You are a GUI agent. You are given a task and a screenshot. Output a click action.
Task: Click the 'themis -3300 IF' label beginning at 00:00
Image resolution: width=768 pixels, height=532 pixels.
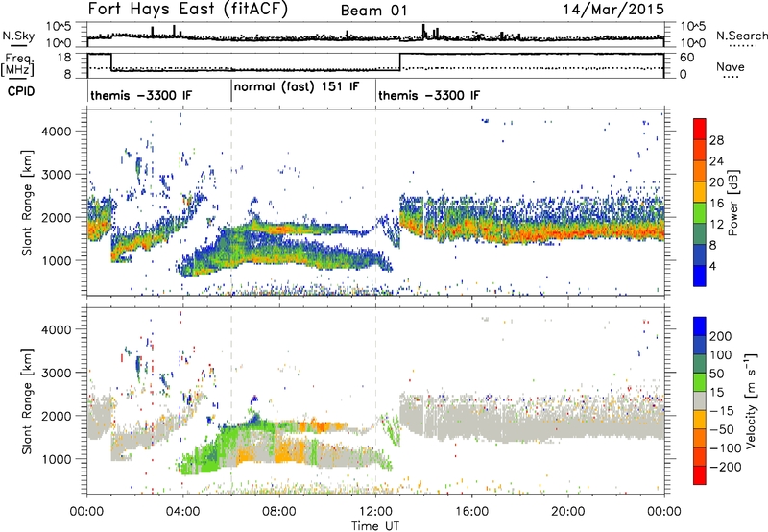point(141,95)
